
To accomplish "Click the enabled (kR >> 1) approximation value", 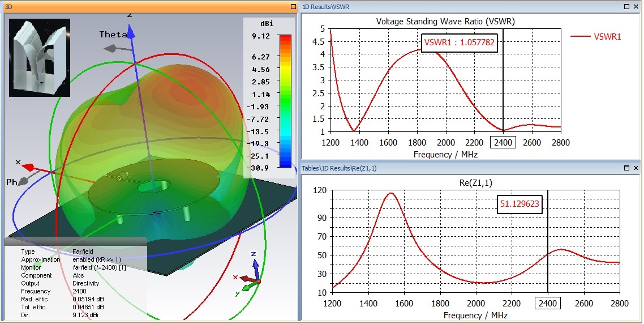I will tap(97, 259).
